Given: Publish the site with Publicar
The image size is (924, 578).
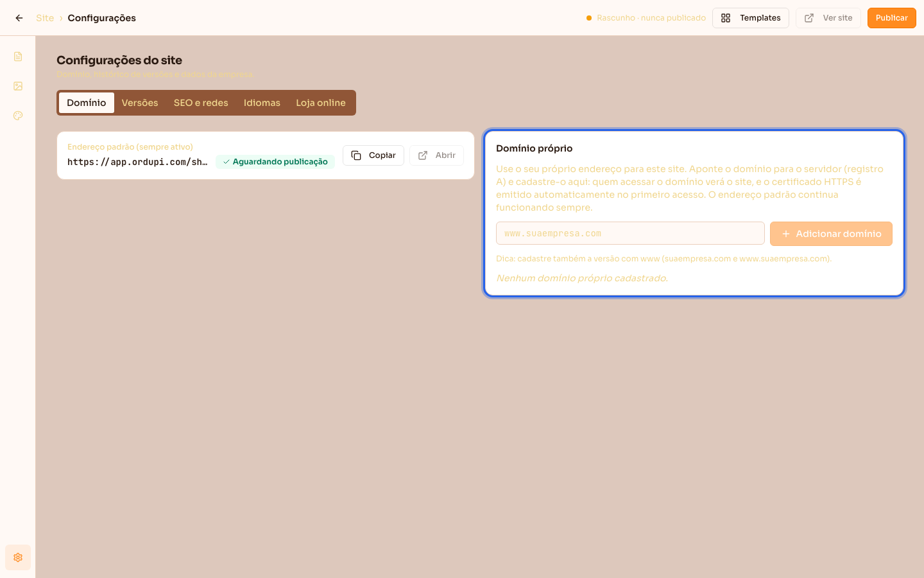Looking at the screenshot, I should tap(892, 18).
